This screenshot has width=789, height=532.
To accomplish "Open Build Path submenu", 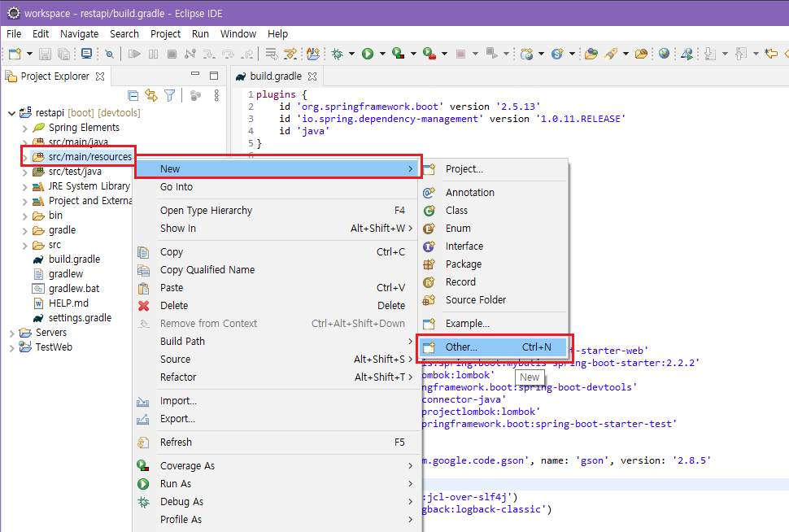I will tap(275, 342).
